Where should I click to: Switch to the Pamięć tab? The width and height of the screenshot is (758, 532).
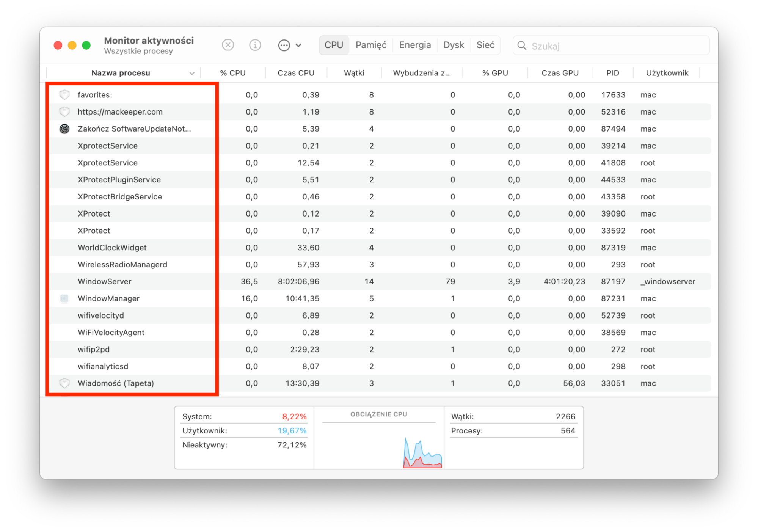pos(371,45)
